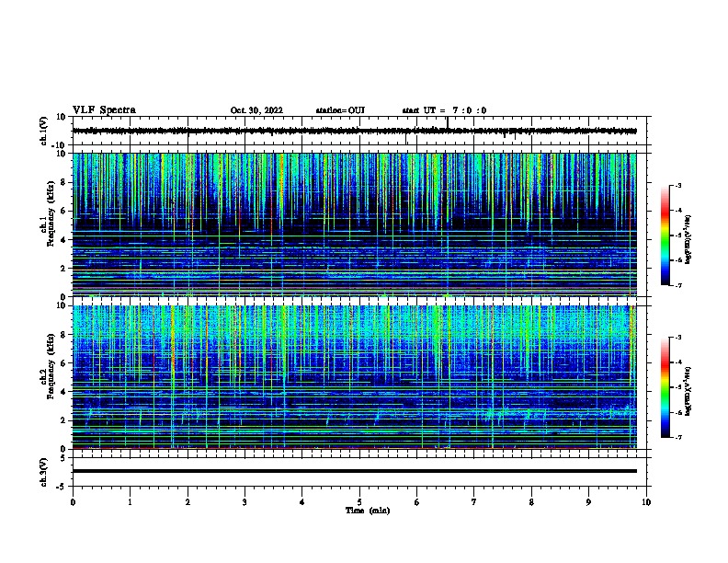Select the "start UT = 7 : 0 : 0" text
The height and width of the screenshot is (563, 728).
[444, 110]
